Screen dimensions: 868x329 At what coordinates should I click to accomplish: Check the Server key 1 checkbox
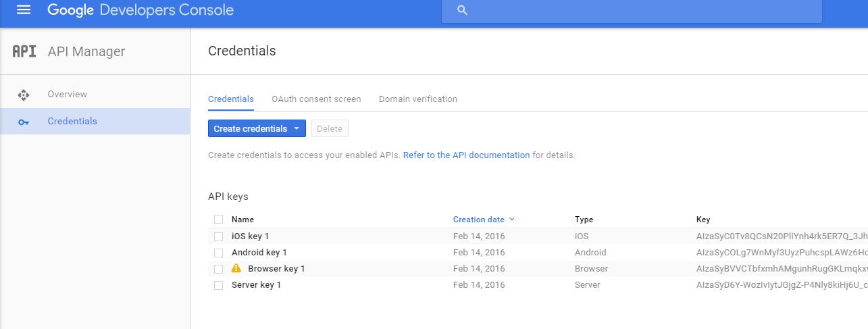(218, 285)
